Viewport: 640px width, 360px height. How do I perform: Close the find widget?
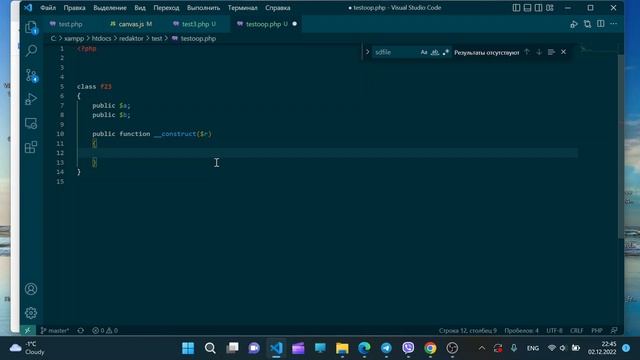[563, 52]
